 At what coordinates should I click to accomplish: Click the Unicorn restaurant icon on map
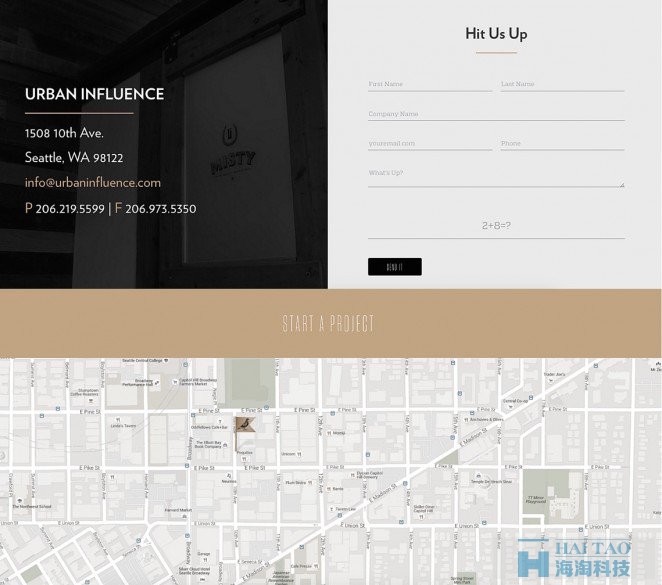299,454
